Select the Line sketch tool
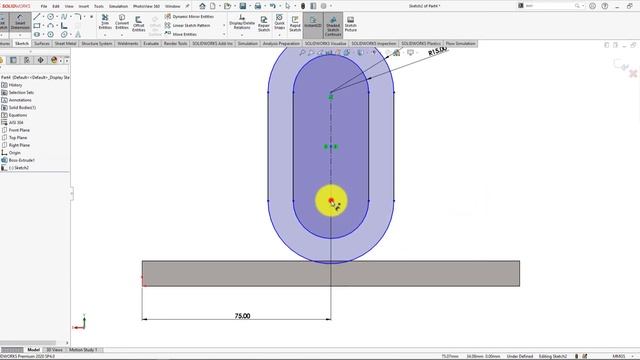Image resolution: width=640 pixels, height=360 pixels. 37,17
